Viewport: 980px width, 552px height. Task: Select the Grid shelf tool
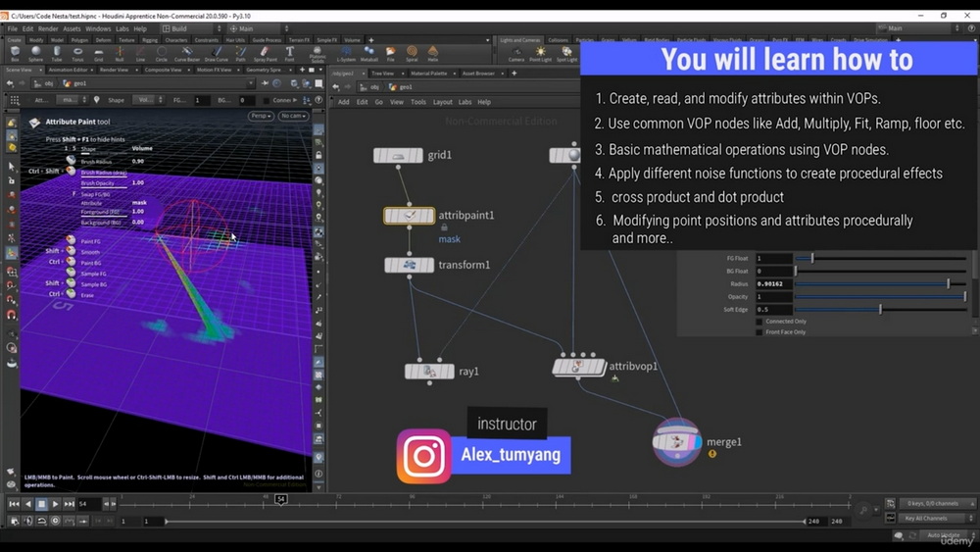pyautogui.click(x=99, y=54)
